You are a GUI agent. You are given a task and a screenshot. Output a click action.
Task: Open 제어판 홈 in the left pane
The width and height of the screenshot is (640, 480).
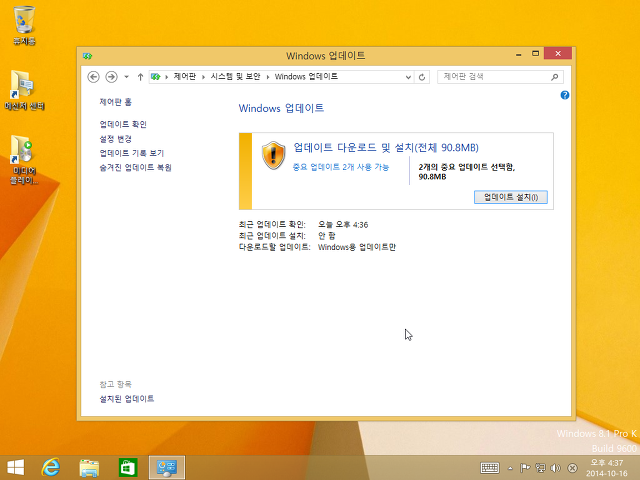coord(116,102)
